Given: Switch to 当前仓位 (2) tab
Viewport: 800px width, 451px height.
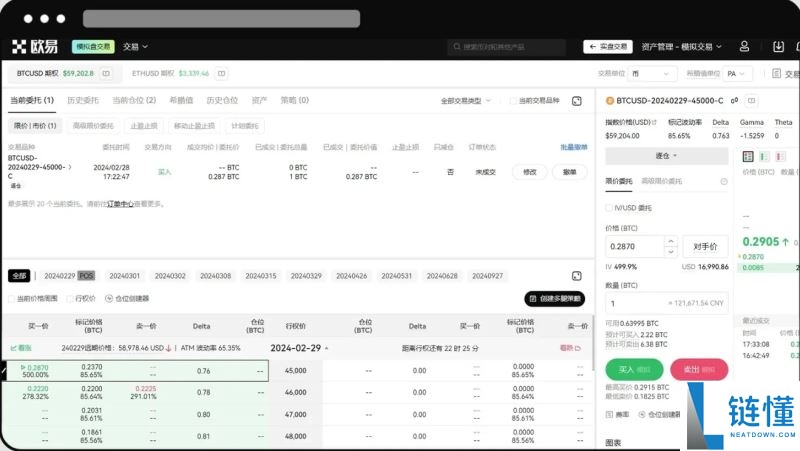Looking at the screenshot, I should point(134,101).
